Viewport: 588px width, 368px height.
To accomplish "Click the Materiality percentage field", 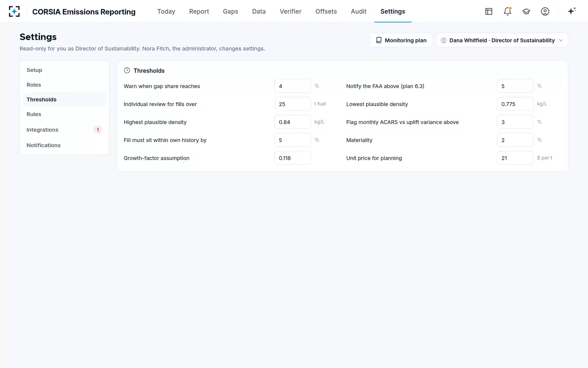I will (x=515, y=140).
